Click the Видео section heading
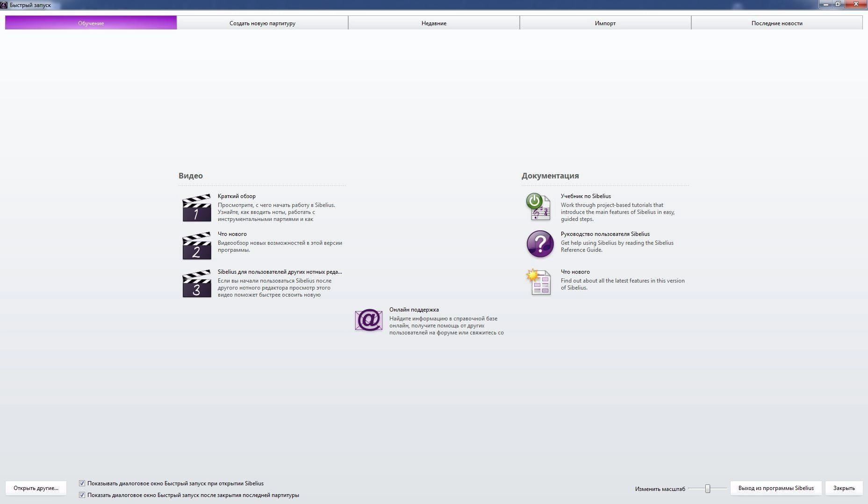This screenshot has height=504, width=868. pyautogui.click(x=191, y=176)
